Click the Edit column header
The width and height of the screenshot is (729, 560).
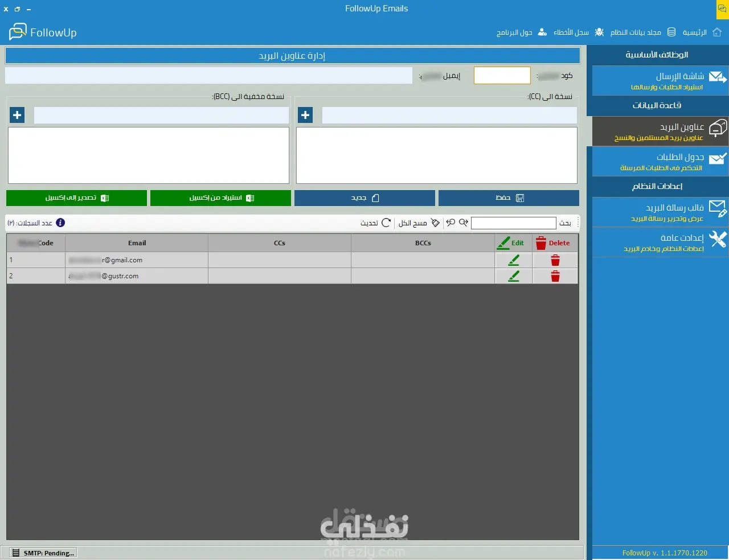(514, 243)
